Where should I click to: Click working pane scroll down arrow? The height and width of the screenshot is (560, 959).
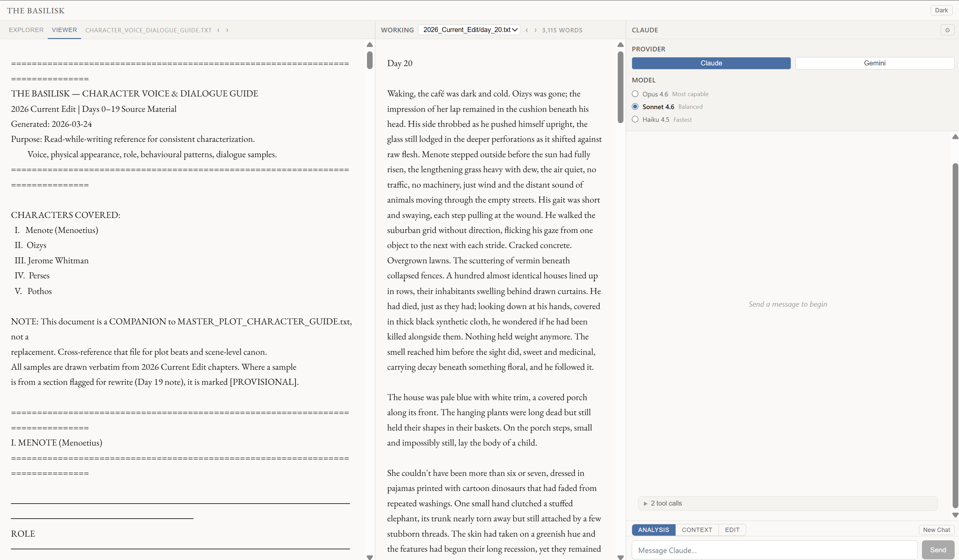pos(620,557)
